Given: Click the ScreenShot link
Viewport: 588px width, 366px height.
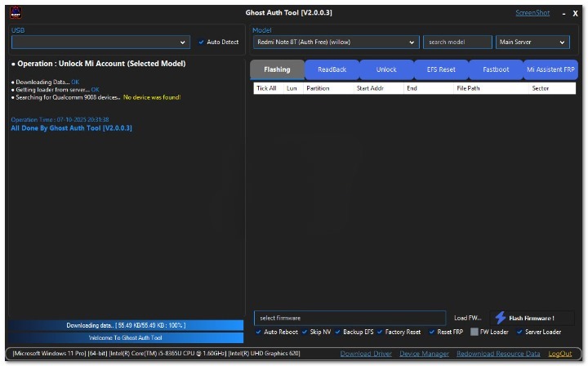Looking at the screenshot, I should click(532, 13).
